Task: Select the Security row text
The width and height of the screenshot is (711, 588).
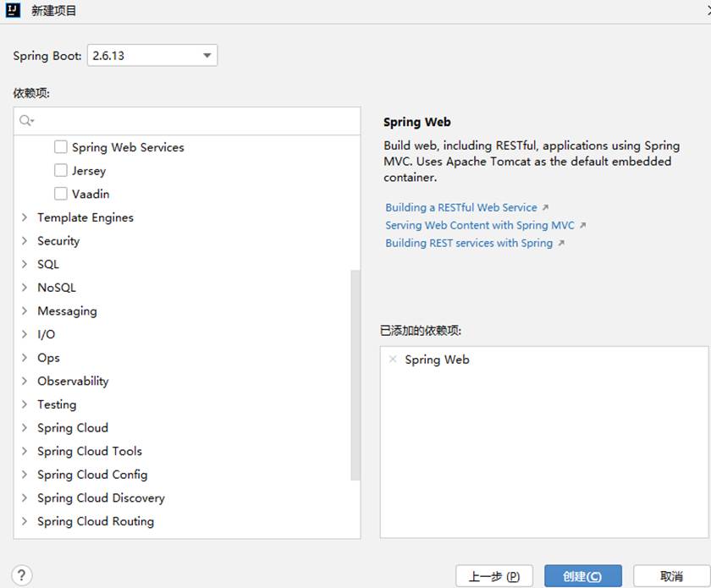Action: [x=58, y=241]
